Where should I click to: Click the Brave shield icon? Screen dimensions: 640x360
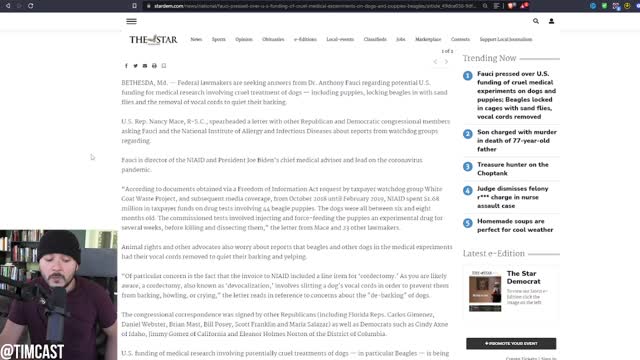click(511, 6)
